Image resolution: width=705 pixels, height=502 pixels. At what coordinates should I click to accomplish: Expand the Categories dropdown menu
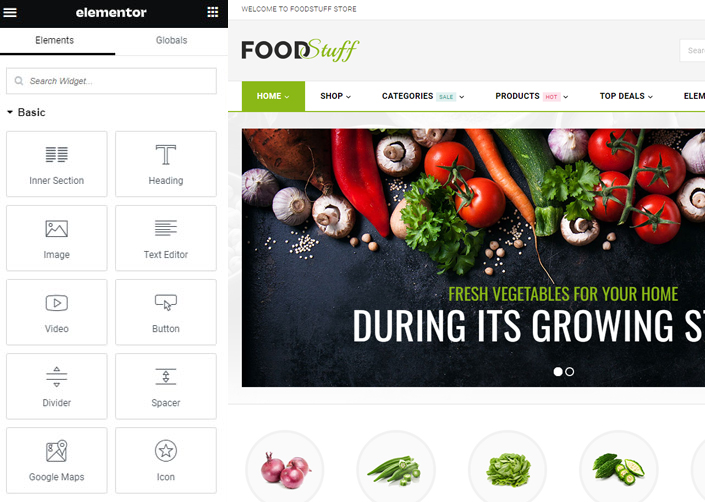coord(423,96)
